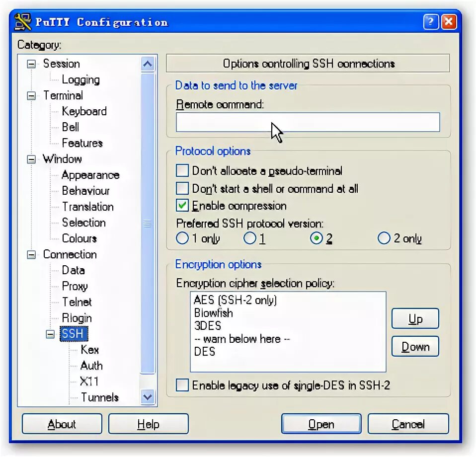Click category list scroll up arrow

point(148,64)
